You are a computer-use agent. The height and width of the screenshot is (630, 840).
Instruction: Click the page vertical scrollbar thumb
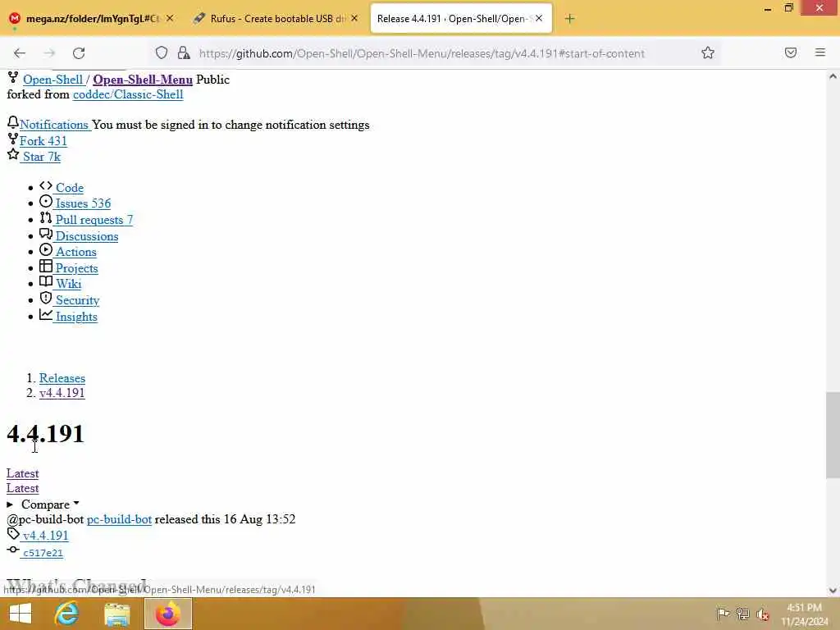point(833,435)
